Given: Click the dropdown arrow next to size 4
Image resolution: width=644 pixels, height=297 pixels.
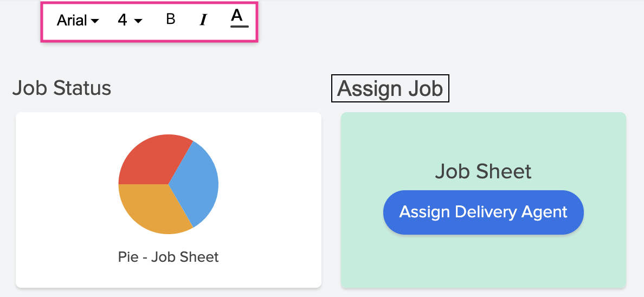Looking at the screenshot, I should 138,21.
